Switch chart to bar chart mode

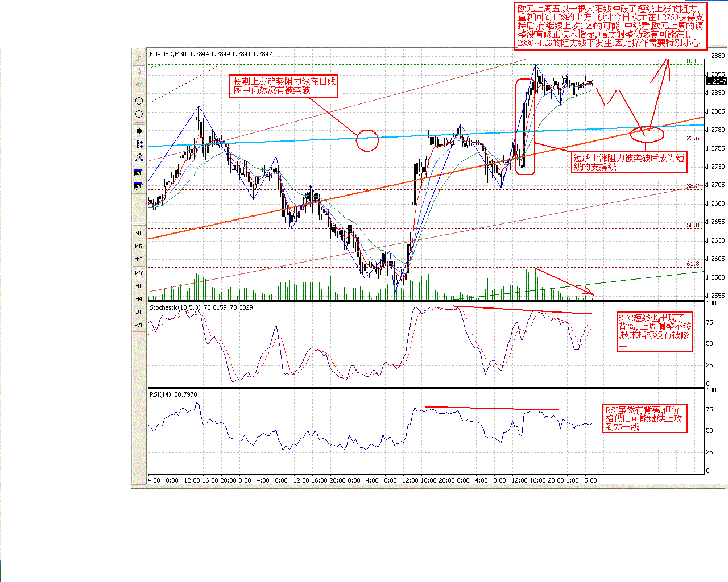(139, 58)
